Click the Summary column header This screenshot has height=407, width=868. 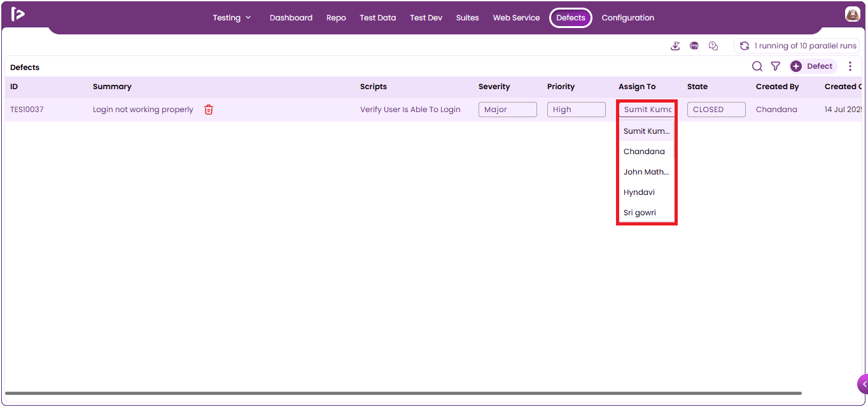(112, 87)
